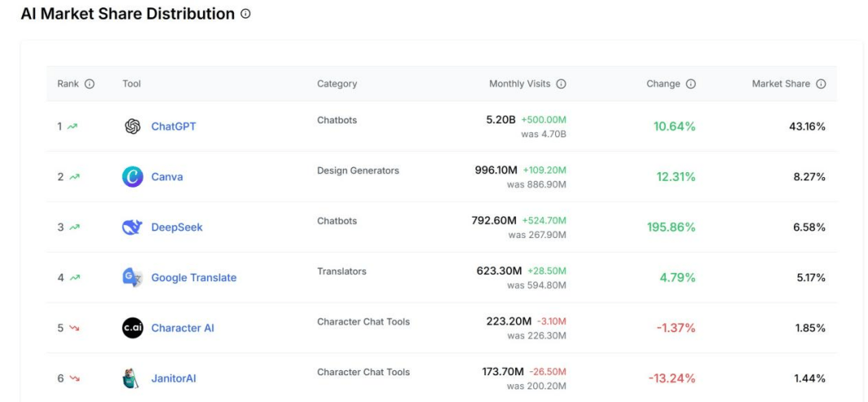Click the Monthly Visits column header
Image resolution: width=868 pixels, height=402 pixels.
click(x=520, y=84)
